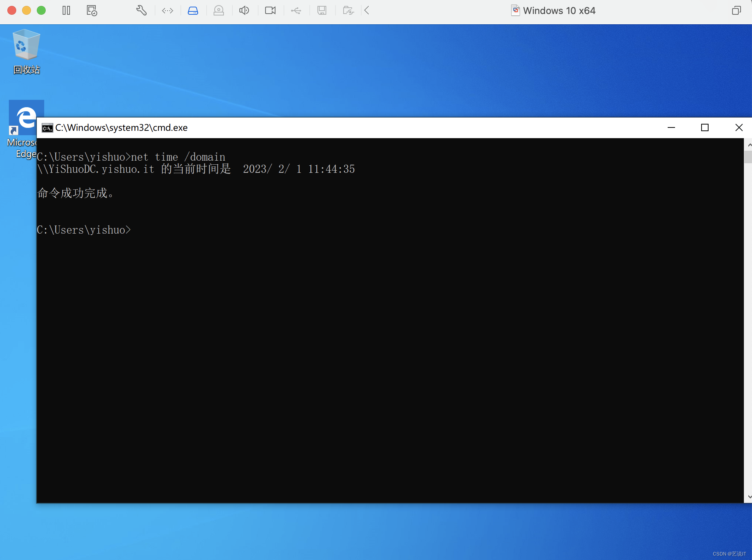Open the wrench settings icon
The image size is (752, 560).
[141, 10]
